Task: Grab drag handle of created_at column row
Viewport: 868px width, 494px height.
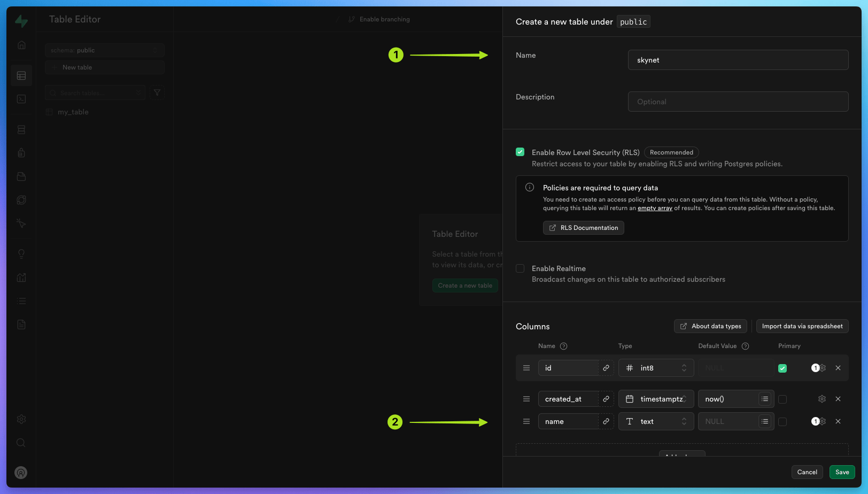Action: (526, 399)
